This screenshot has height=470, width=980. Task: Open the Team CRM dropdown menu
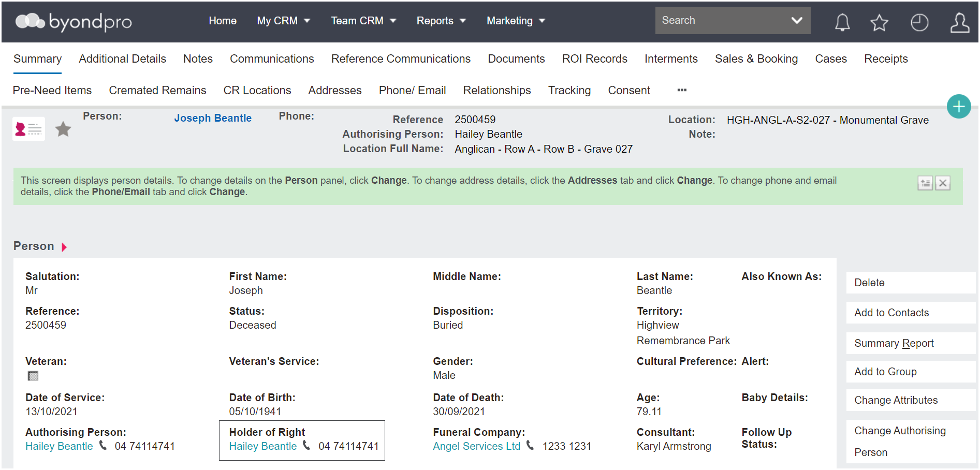click(x=363, y=21)
